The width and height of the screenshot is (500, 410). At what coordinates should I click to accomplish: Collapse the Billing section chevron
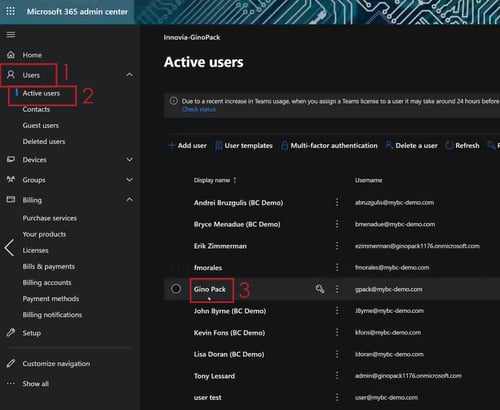point(129,200)
